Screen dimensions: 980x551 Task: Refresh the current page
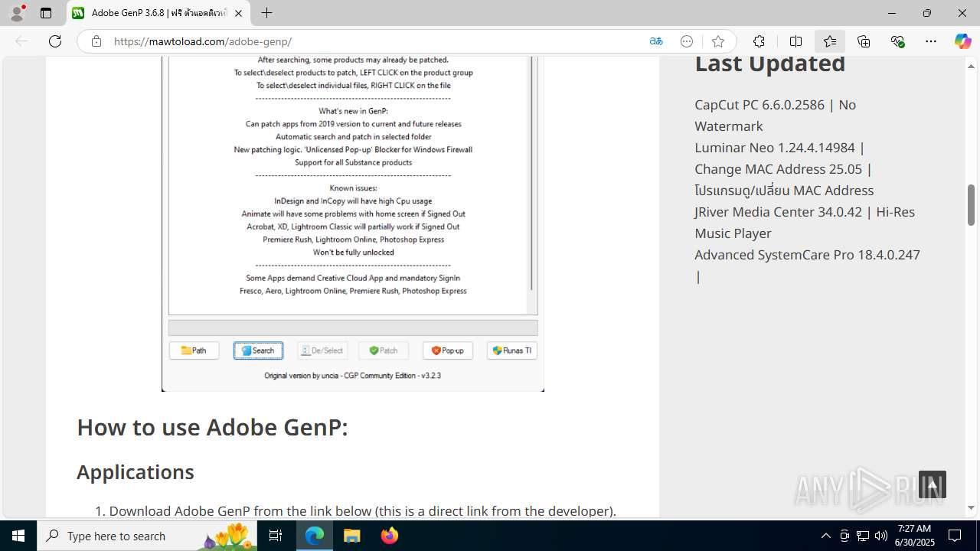(x=55, y=41)
